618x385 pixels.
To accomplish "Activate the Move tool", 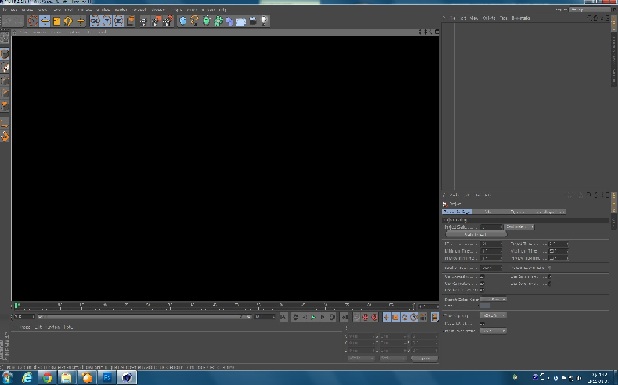I will click(x=45, y=21).
